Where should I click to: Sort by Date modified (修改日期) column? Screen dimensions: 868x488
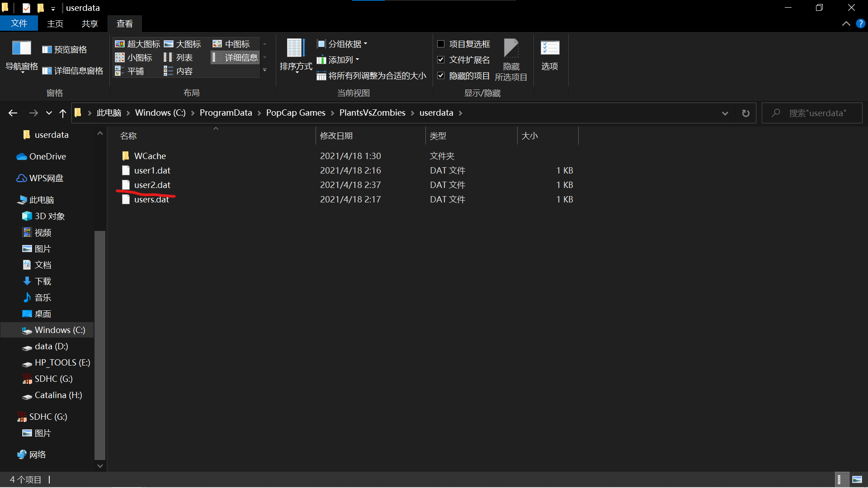[x=370, y=136]
